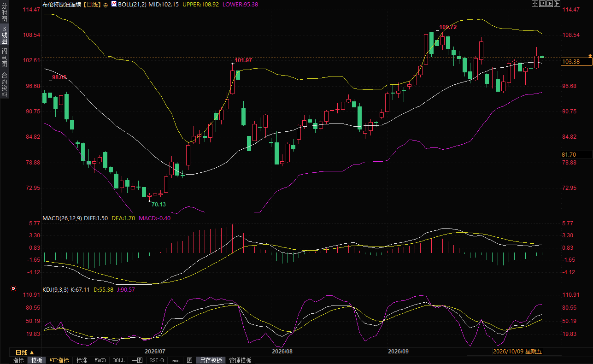The width and height of the screenshot is (593, 364).
Task: Apply the MACD template
Action: click(100, 360)
